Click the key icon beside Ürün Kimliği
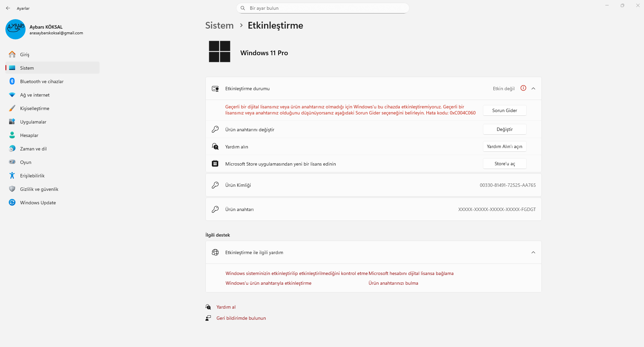The image size is (644, 347). (215, 185)
